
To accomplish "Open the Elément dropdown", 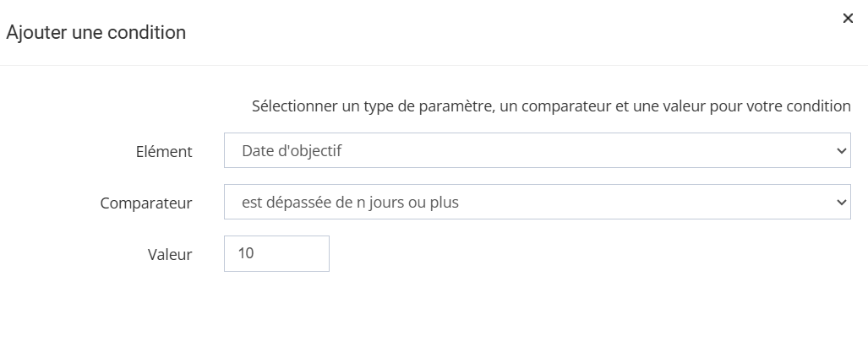I will [x=537, y=150].
